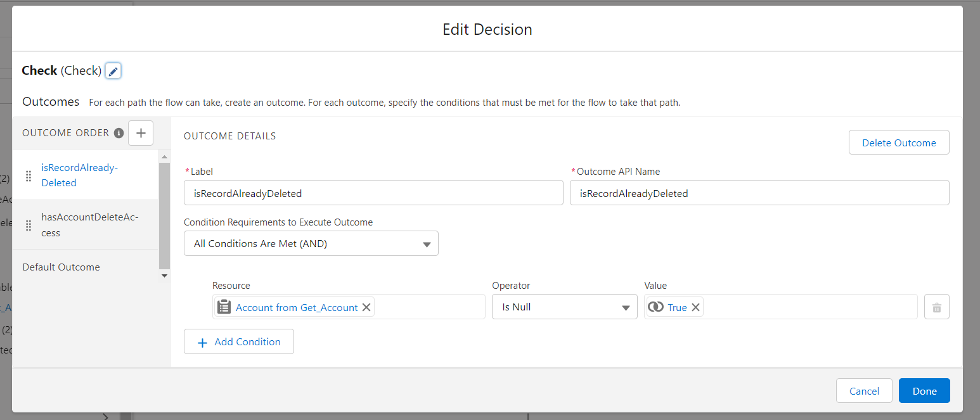Click the drag handle for isRecordAlreadyDeleted outcome
The height and width of the screenshot is (420, 980).
click(29, 175)
